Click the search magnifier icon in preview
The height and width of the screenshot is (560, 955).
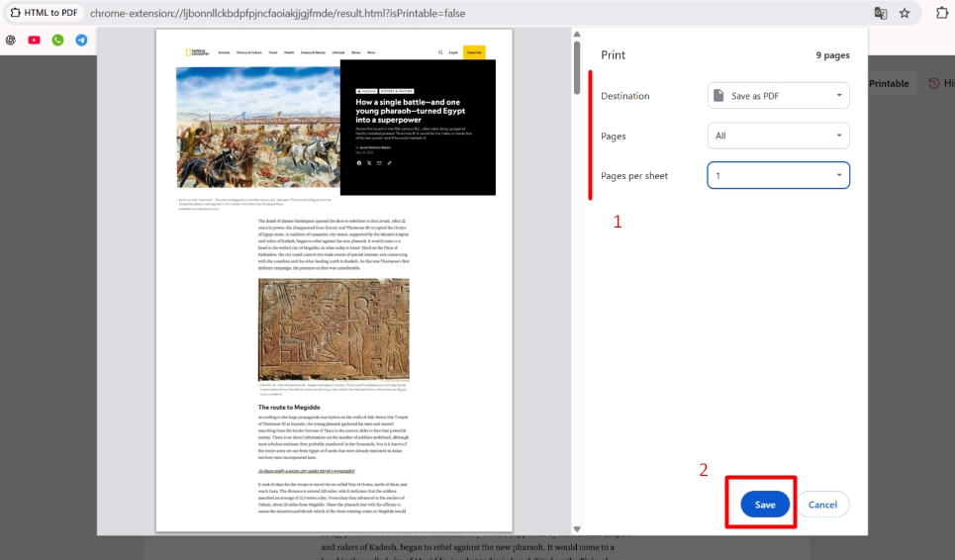point(440,52)
